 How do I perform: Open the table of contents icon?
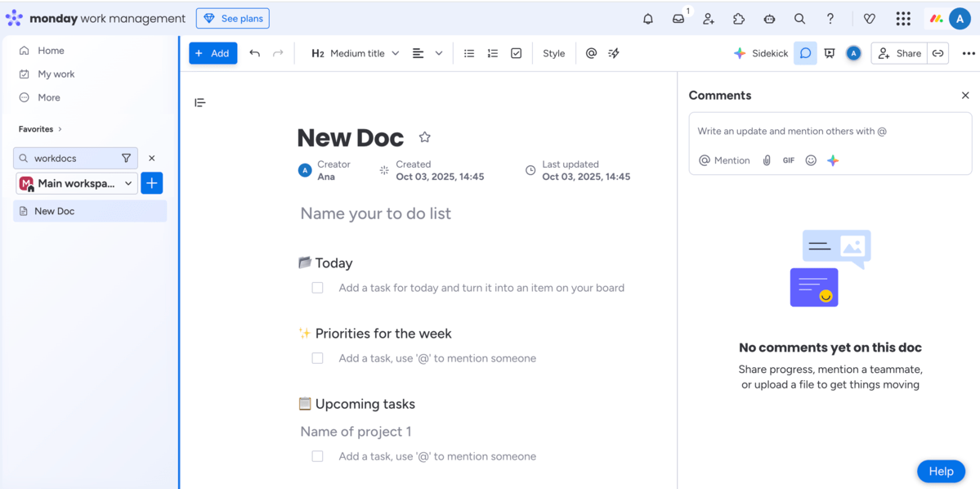[199, 101]
